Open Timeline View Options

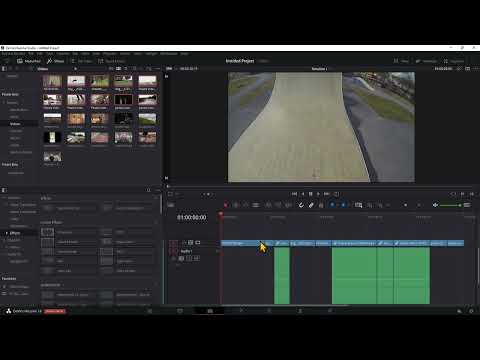170,205
